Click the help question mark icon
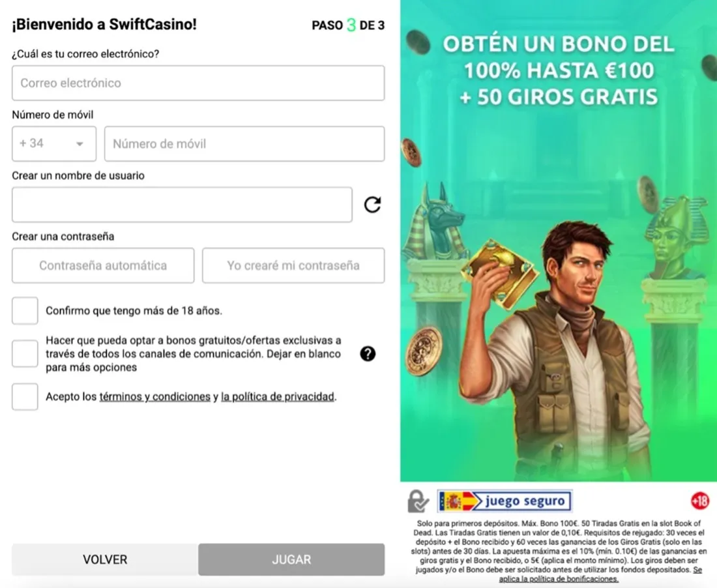The width and height of the screenshot is (717, 588). [368, 353]
